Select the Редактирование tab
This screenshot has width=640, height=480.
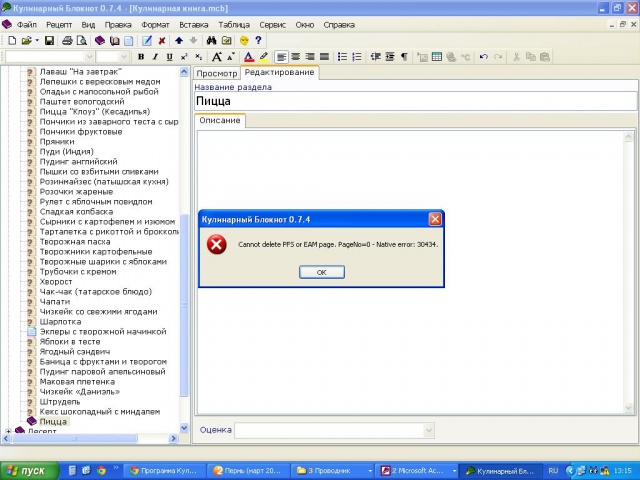coord(280,72)
